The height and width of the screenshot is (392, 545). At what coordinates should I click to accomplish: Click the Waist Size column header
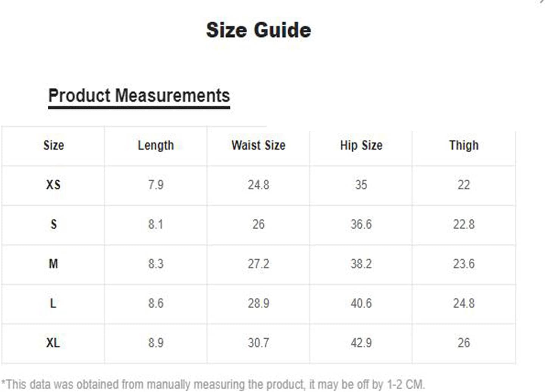pos(258,145)
